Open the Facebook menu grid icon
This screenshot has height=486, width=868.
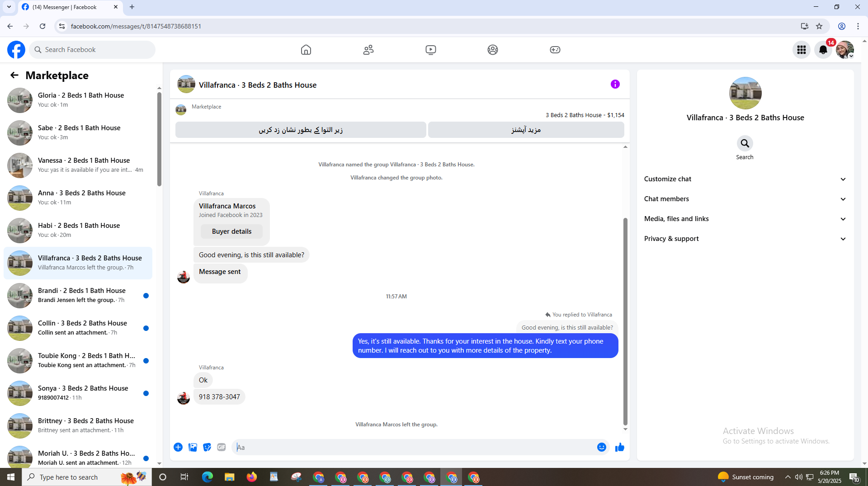(x=802, y=50)
